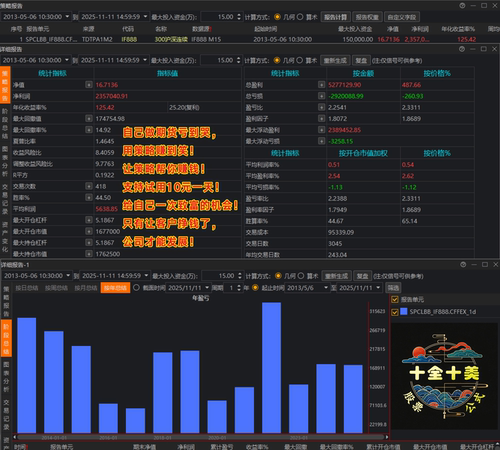Expand the 净值 row plus icon
Image resolution: width=500 pixels, height=450 pixels.
click(x=88, y=85)
